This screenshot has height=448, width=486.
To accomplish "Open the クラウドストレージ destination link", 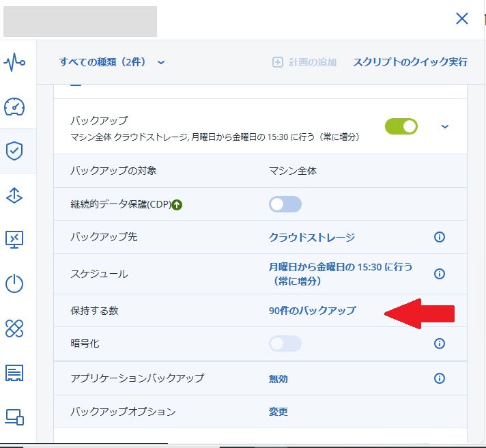I will coord(312,237).
